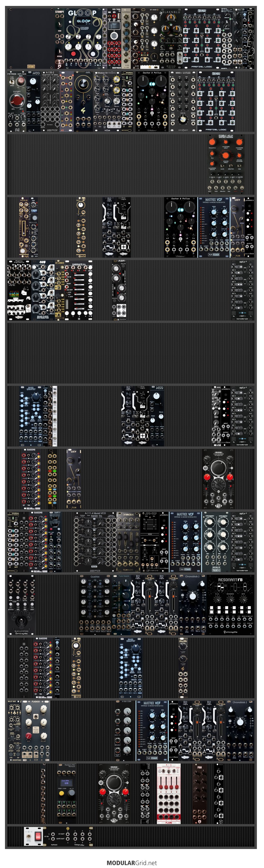Image resolution: width=264 pixels, height=868 pixels.
Task: Select the Quad Clock Distributor module
Action: (43, 290)
